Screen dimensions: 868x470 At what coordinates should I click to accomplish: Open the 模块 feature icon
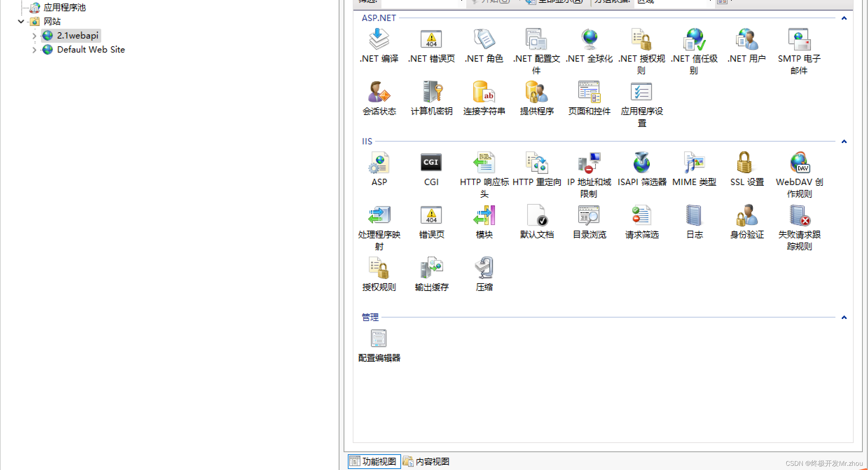484,215
